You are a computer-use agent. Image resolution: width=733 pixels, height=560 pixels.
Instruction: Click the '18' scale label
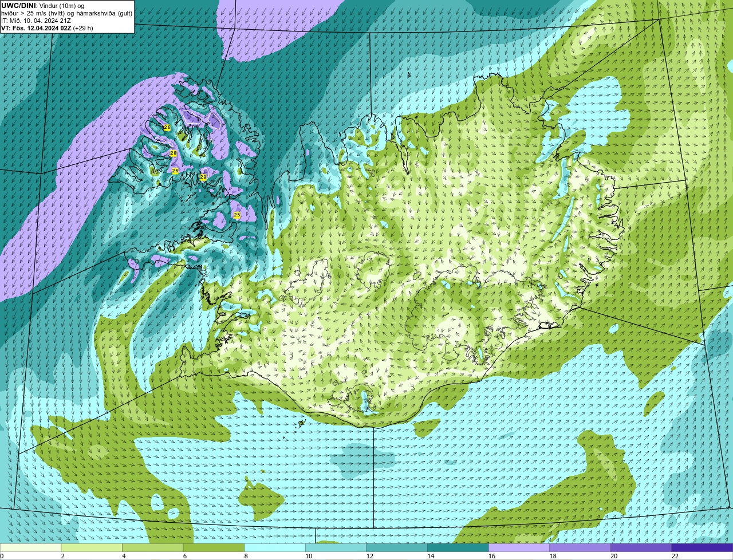[x=553, y=556]
